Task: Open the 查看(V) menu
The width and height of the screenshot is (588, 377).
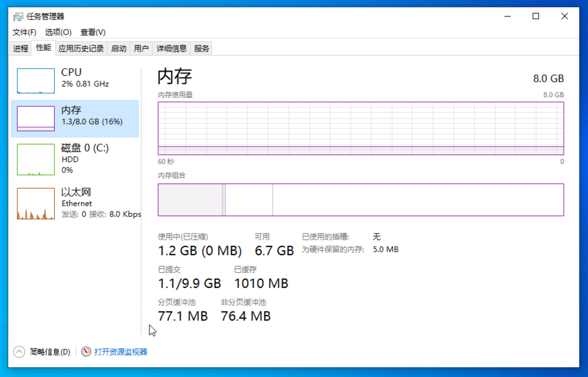Action: pos(92,32)
